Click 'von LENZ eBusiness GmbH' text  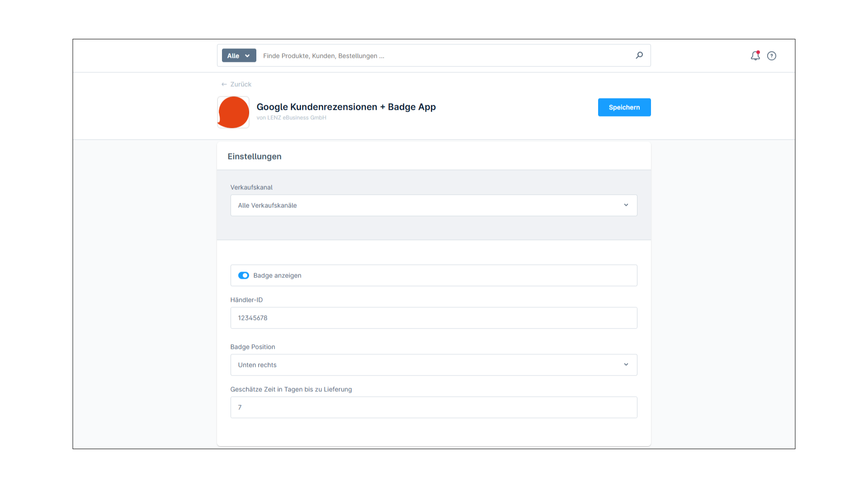(291, 117)
